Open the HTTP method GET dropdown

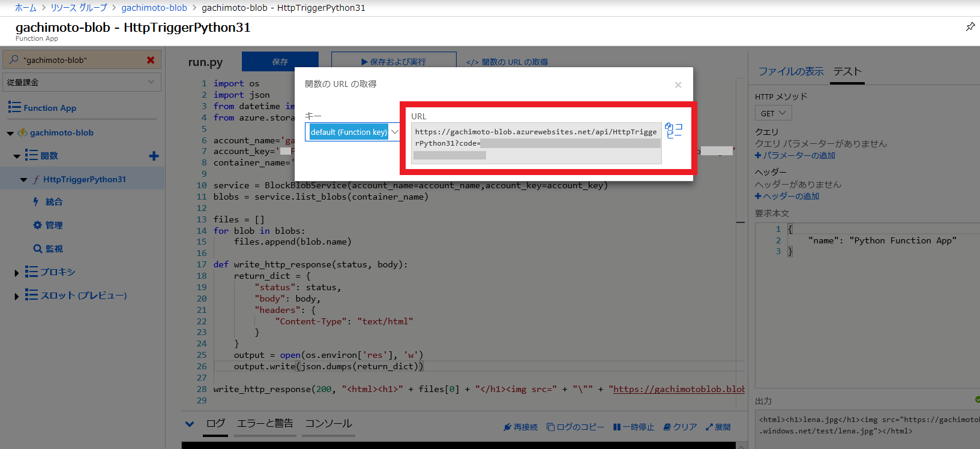pyautogui.click(x=773, y=113)
